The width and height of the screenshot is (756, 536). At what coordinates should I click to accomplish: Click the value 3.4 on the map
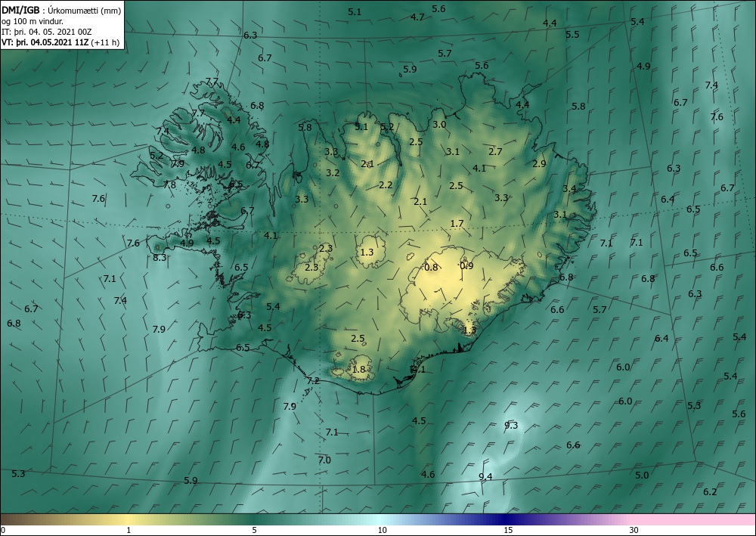[569, 188]
